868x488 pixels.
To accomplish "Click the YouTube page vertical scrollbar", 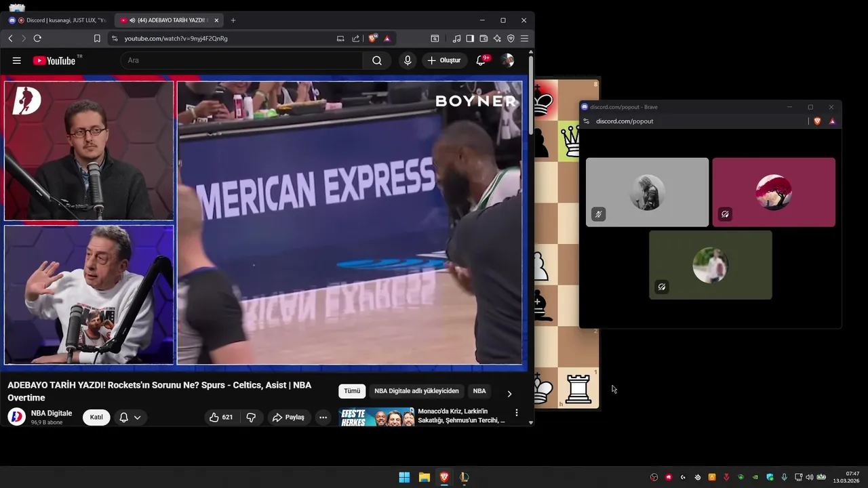I will click(530, 95).
